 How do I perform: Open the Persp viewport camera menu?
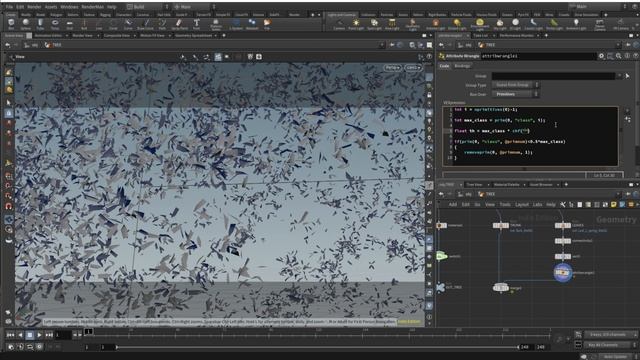click(393, 67)
